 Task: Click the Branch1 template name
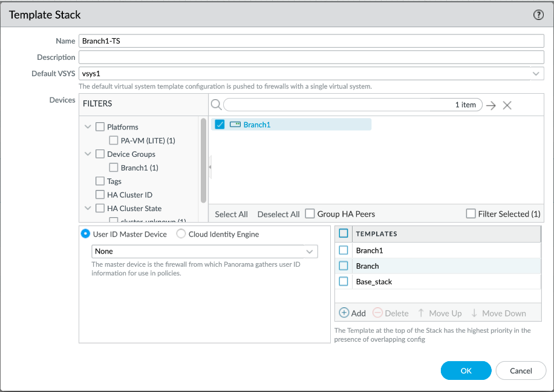click(x=369, y=250)
